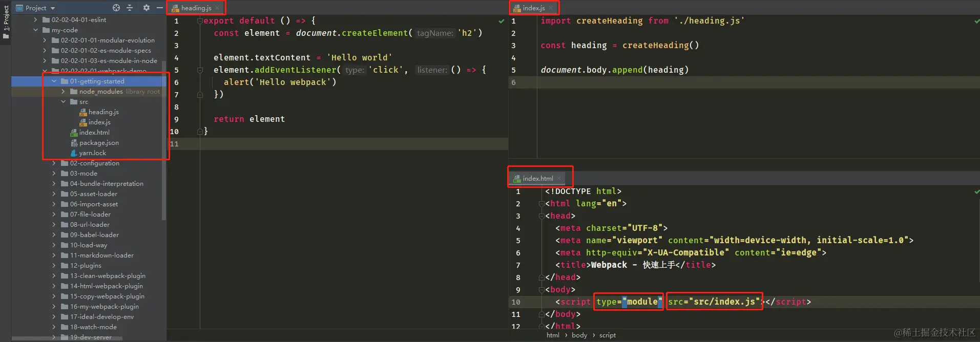This screenshot has width=980, height=342.
Task: Fold the html tag at line 2
Action: click(x=541, y=204)
